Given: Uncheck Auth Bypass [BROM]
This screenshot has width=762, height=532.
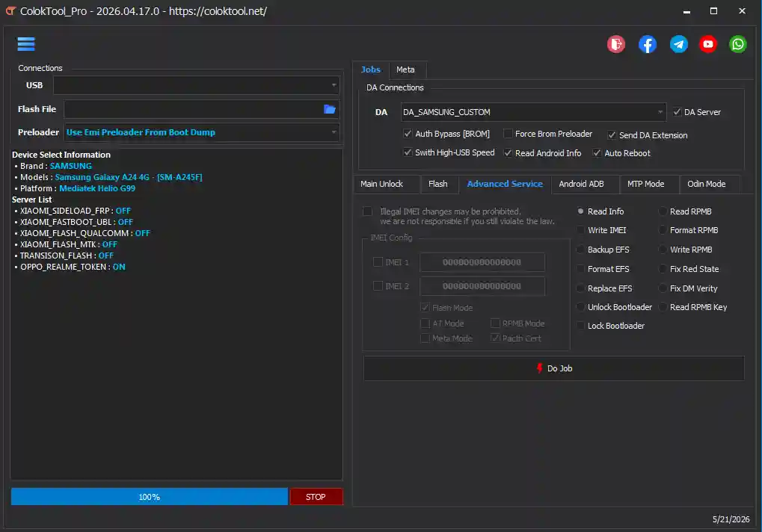Looking at the screenshot, I should [408, 134].
